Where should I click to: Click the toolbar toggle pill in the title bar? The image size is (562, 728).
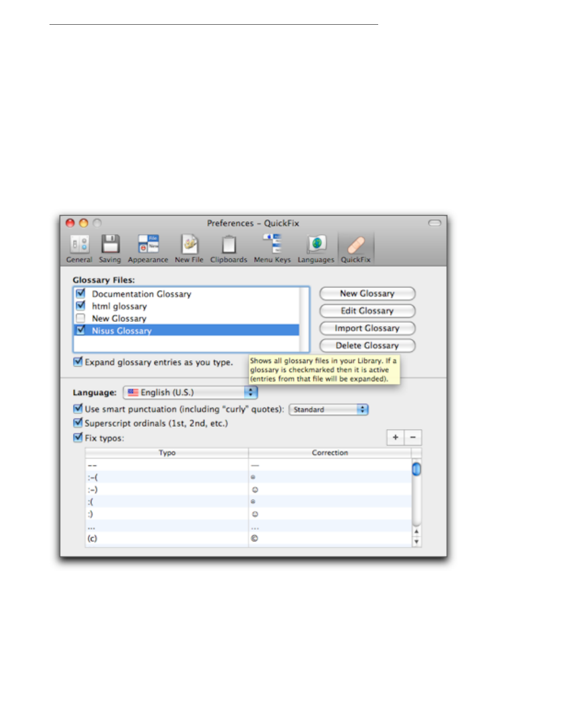435,223
